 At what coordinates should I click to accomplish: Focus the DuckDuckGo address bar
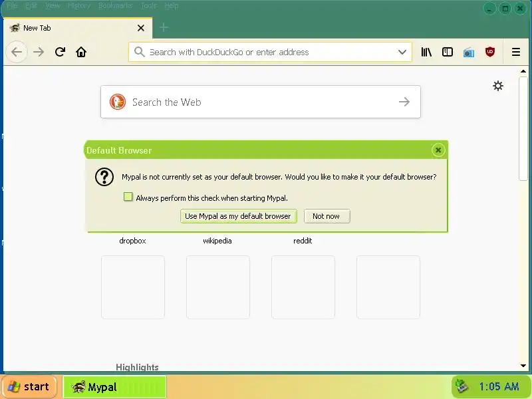pyautogui.click(x=270, y=52)
